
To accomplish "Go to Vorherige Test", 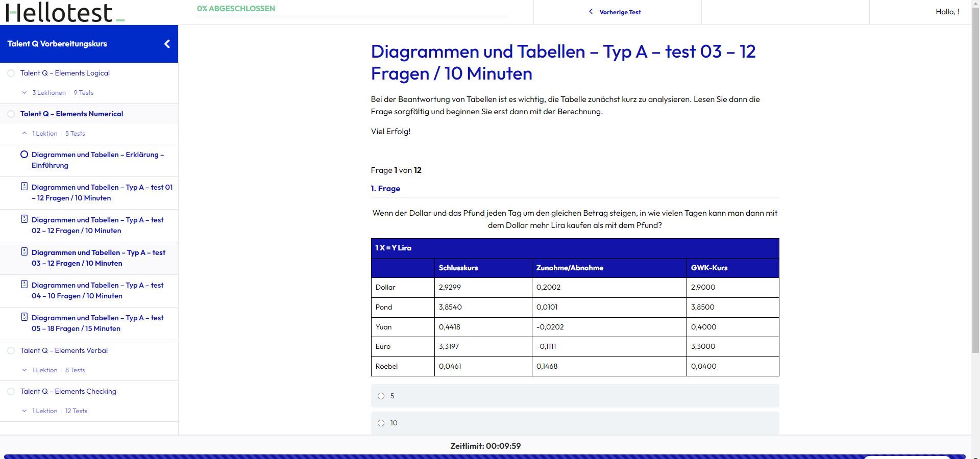I will point(620,12).
